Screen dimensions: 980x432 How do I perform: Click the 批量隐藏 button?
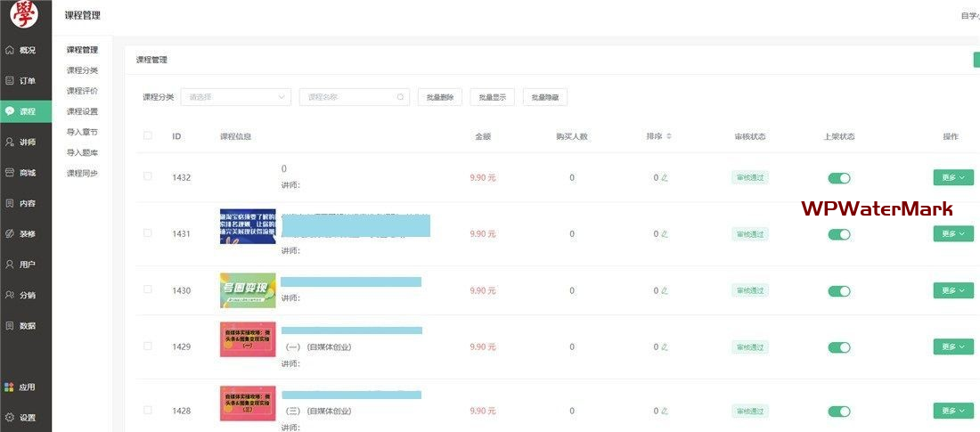point(545,97)
